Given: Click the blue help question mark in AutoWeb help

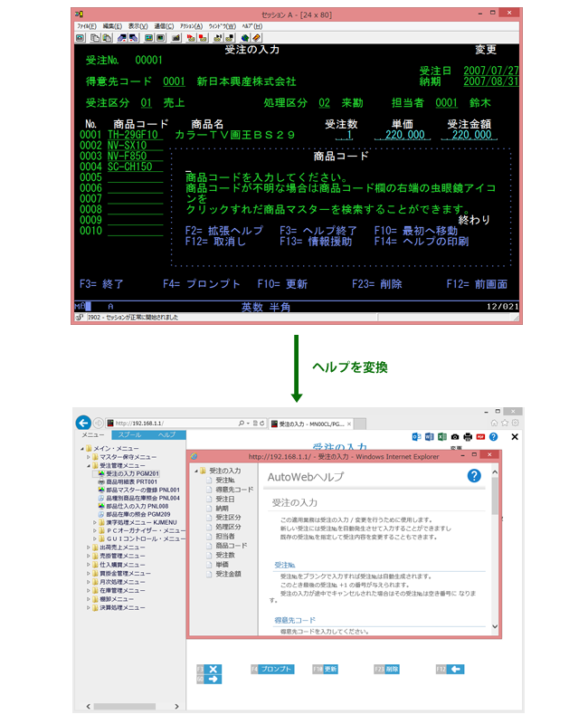Looking at the screenshot, I should 473,476.
